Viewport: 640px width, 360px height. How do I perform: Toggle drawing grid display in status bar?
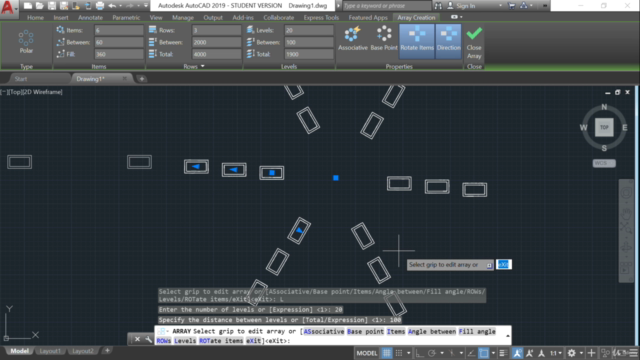tap(387, 353)
